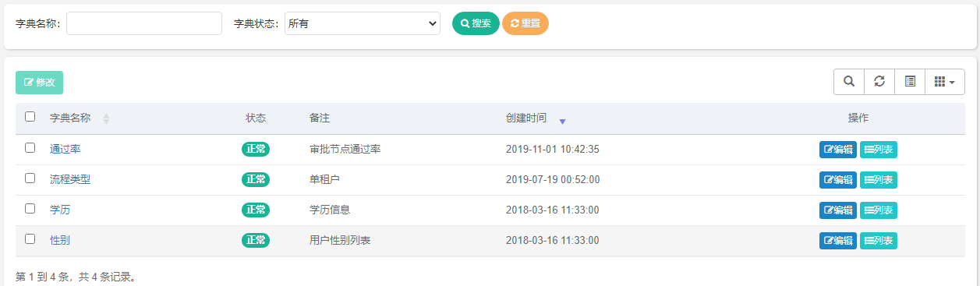Refresh the table with refresh icon
Viewport: 980px width, 286px height.
tap(879, 82)
